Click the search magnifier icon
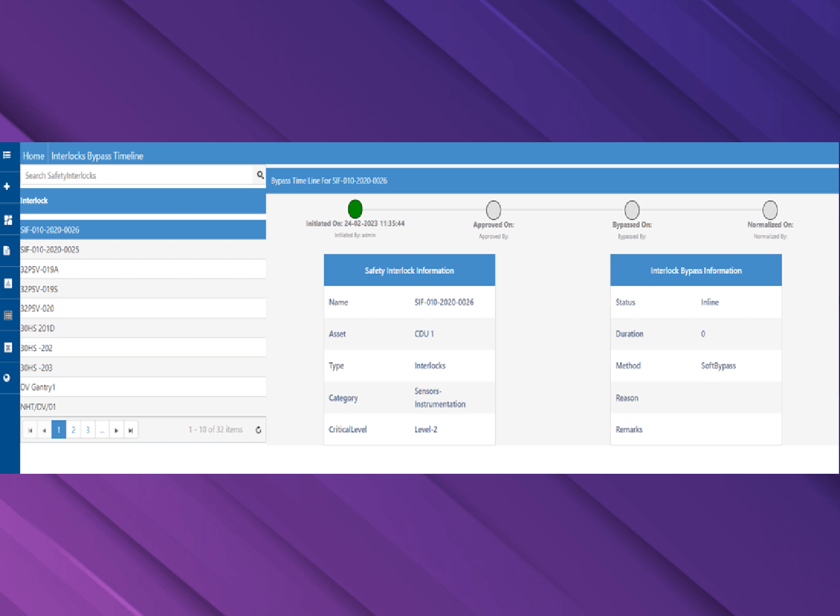The width and height of the screenshot is (840, 616). point(260,175)
